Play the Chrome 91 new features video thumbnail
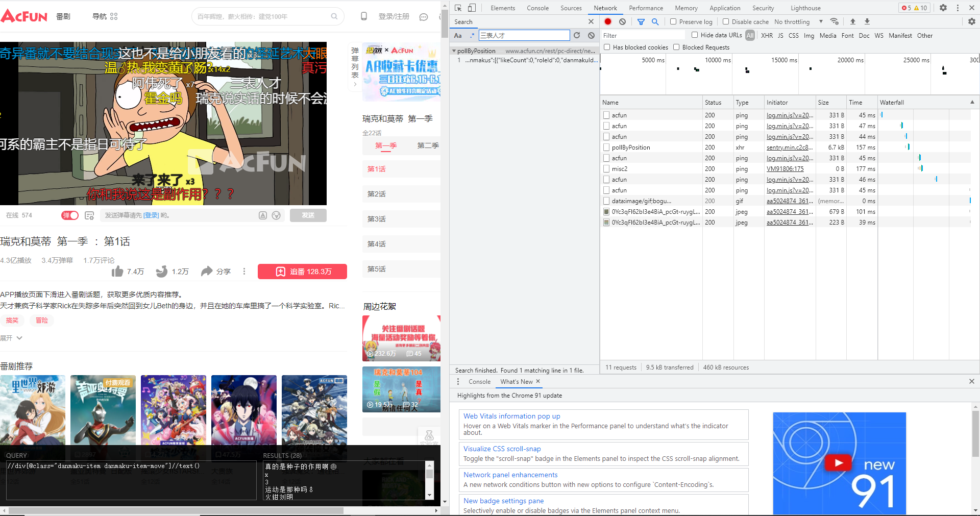The image size is (980, 516). [x=839, y=463]
